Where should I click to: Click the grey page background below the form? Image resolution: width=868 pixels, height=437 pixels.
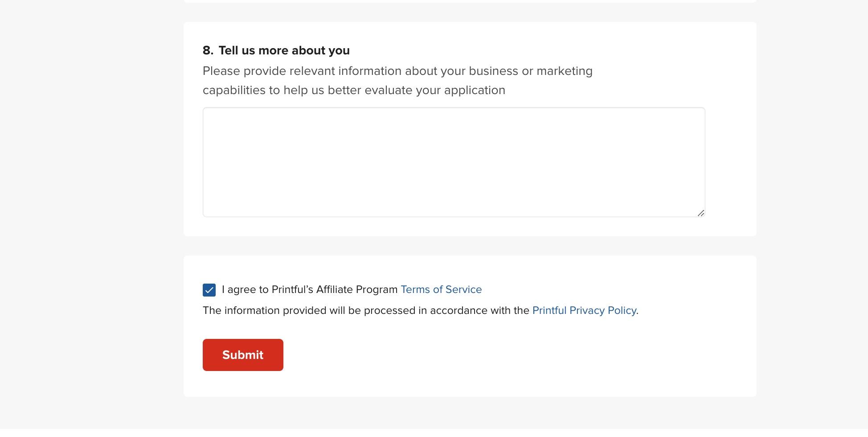pos(470,417)
